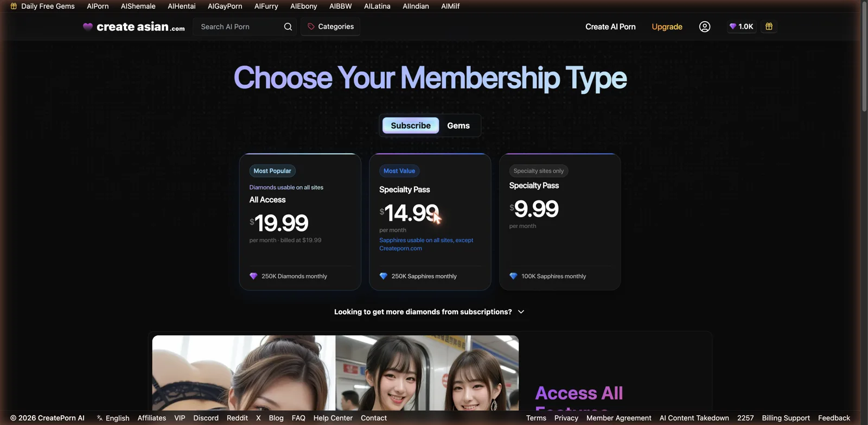Expand the more diamonds from subscriptions chevron
Viewport: 868px width, 425px height.
[521, 312]
